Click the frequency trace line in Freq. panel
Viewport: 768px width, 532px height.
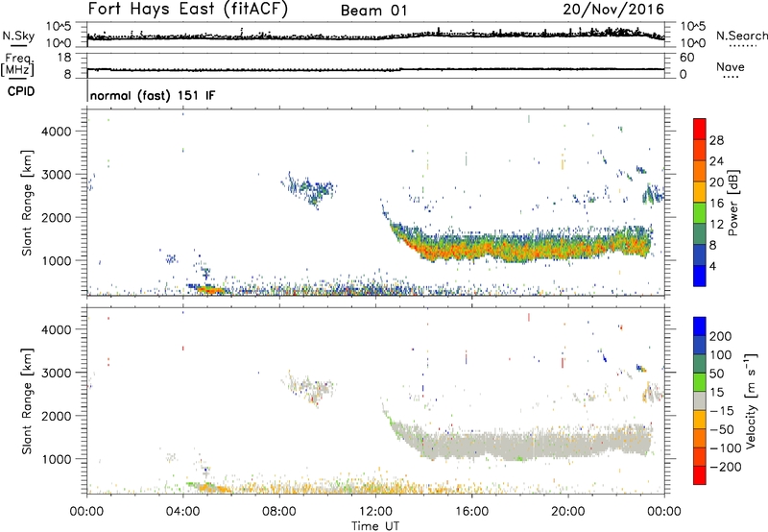[375, 69]
